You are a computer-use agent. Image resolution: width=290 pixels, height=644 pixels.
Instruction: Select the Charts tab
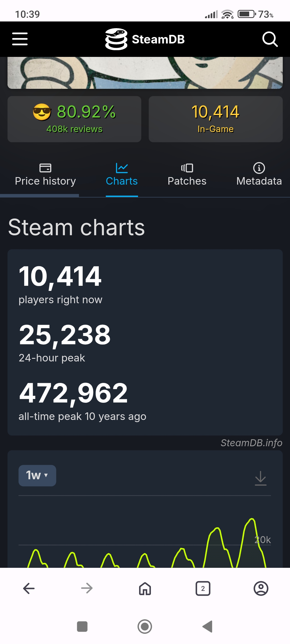pyautogui.click(x=122, y=175)
